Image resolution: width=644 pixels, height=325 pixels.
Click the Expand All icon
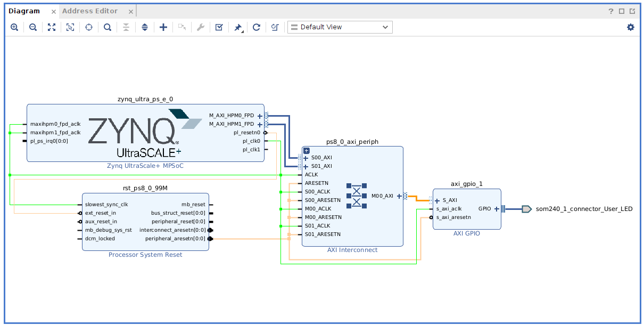coord(145,27)
